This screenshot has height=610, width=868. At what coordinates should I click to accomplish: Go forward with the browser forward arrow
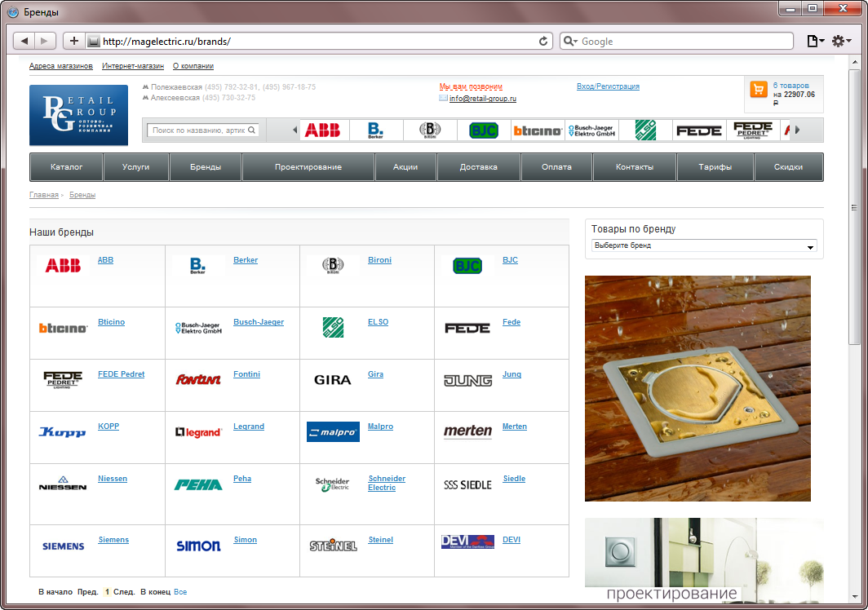tap(45, 41)
